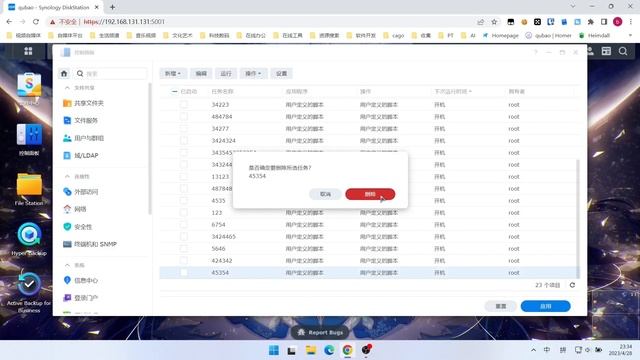
Task: Open Hyper Backup desktop shortcut
Action: tap(29, 240)
